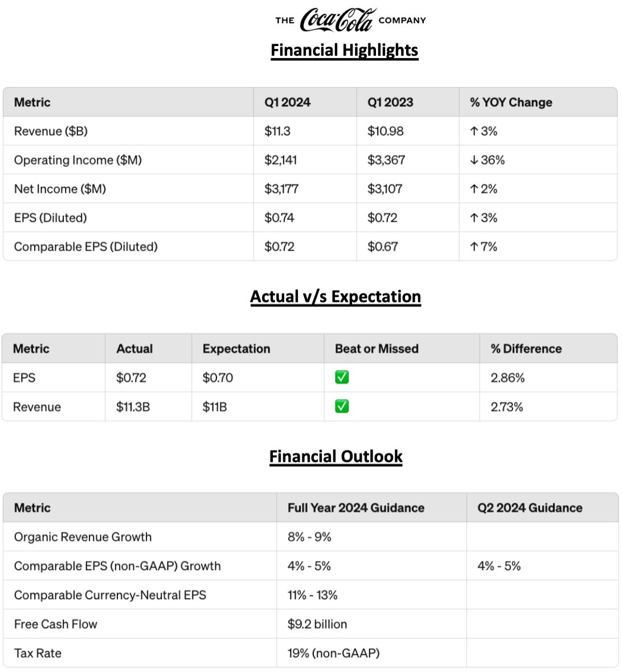Select the Actual v/s Expectation heading
This screenshot has height=672, width=622.
335,297
